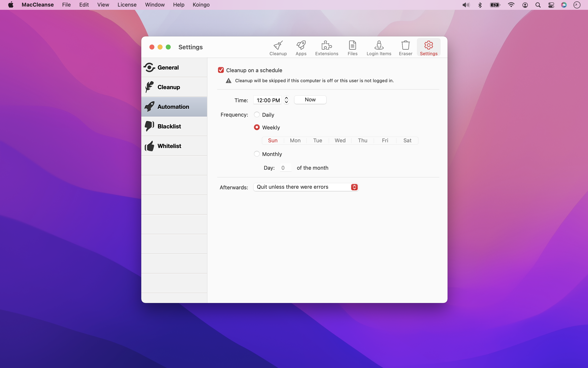Toggle Sat in the weekday selector

coord(407,140)
